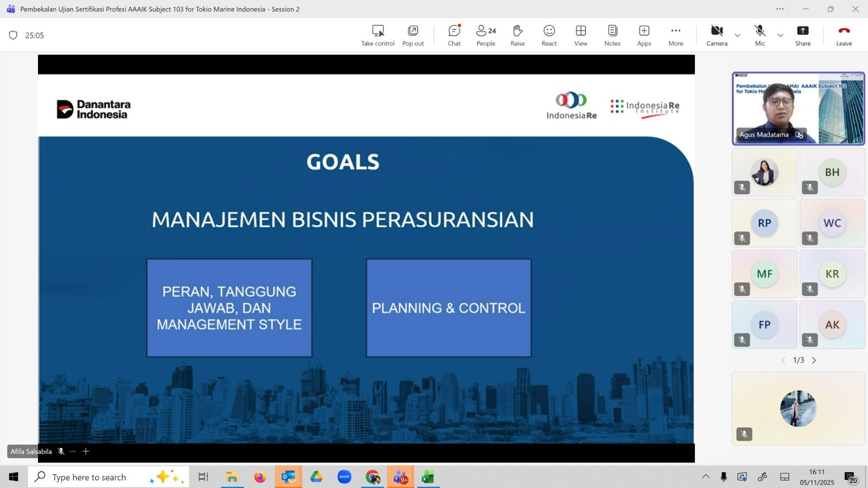Expand Camera options dropdown arrow
Screen dimensions: 868x488
point(737,36)
